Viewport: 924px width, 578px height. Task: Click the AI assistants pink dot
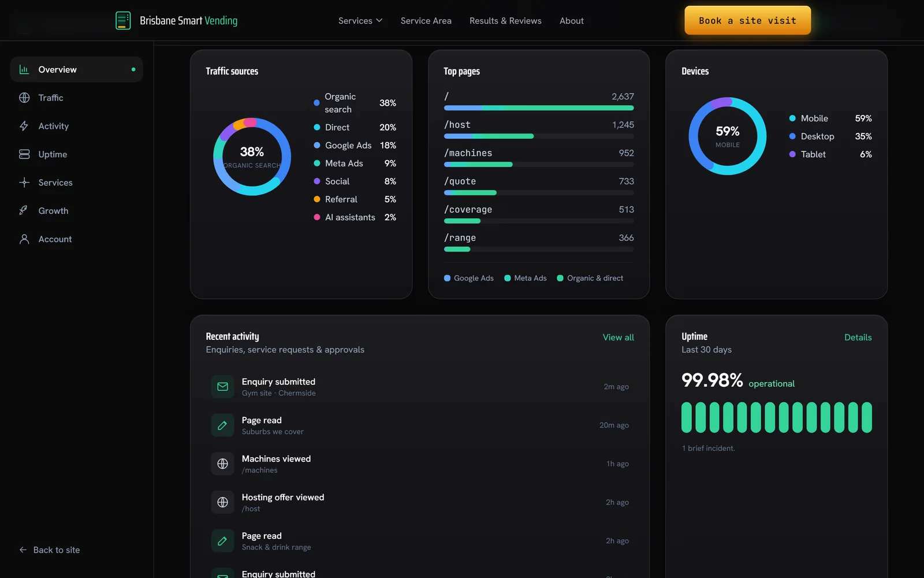point(317,217)
